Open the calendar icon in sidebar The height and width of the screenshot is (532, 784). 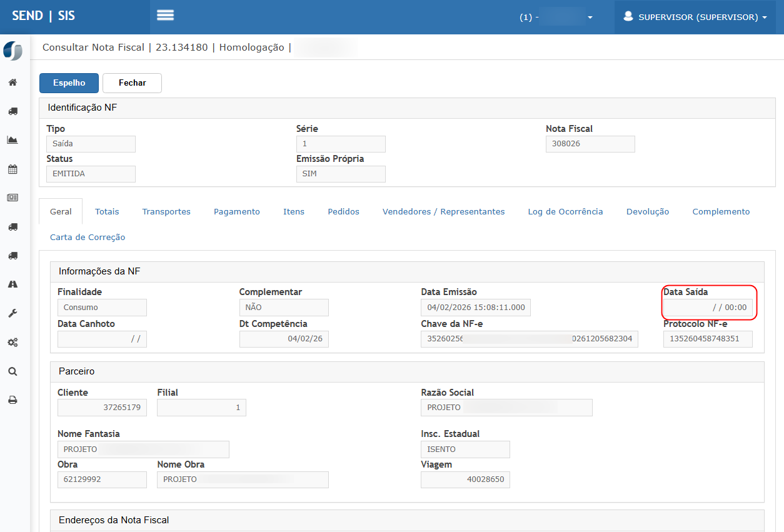pos(13,169)
